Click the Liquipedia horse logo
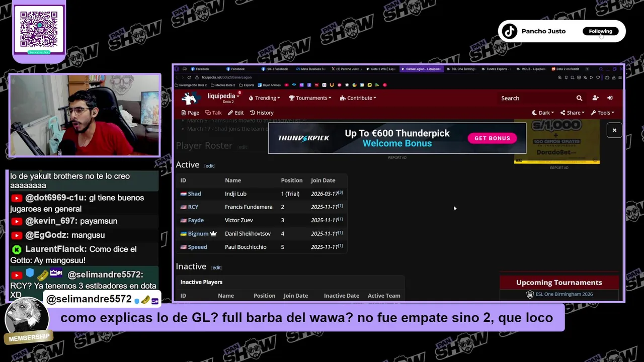Screen dimensions: 644x362 (x=190, y=98)
